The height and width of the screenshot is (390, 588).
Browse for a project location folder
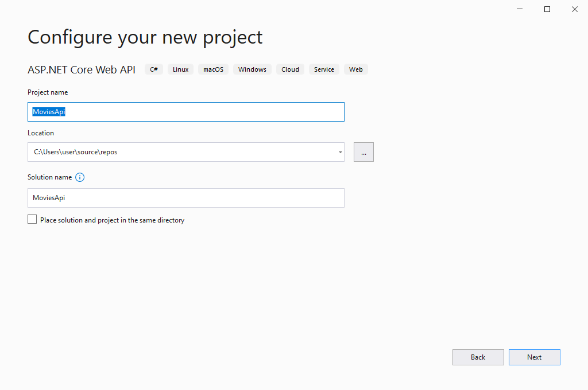coord(363,151)
